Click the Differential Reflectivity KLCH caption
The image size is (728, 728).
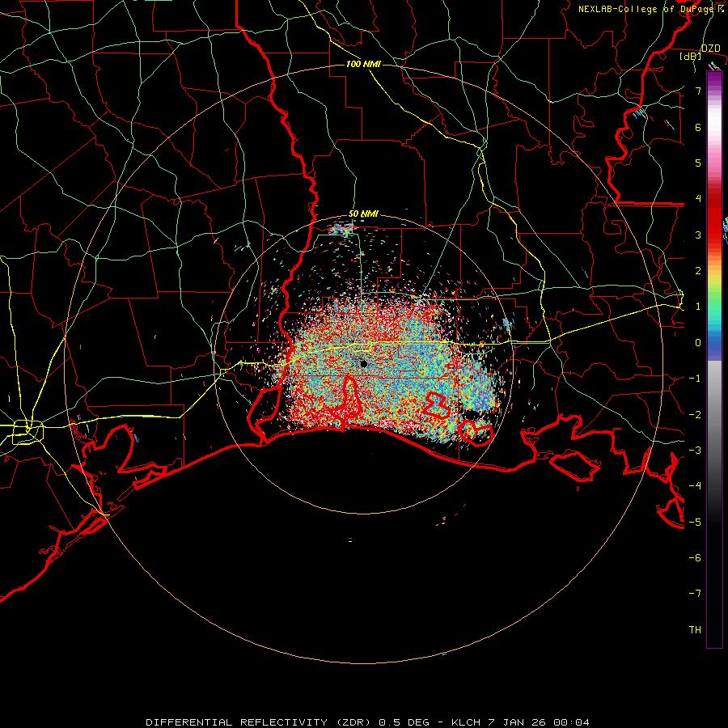pyautogui.click(x=368, y=722)
